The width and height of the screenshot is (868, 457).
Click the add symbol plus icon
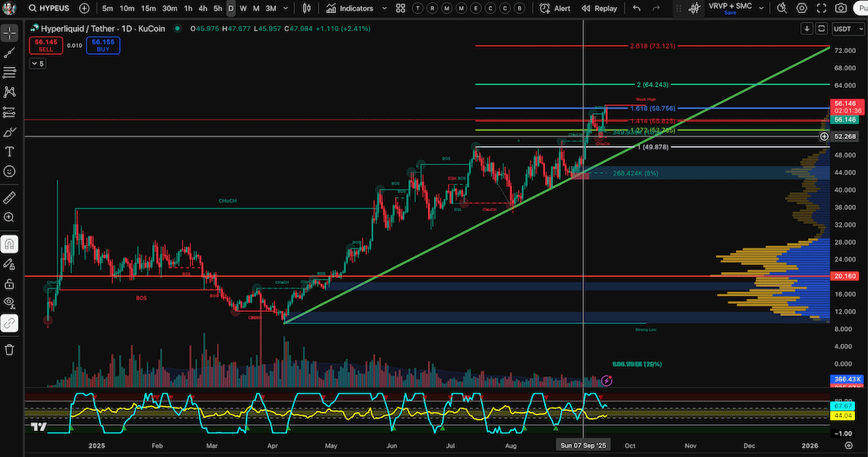click(x=84, y=9)
